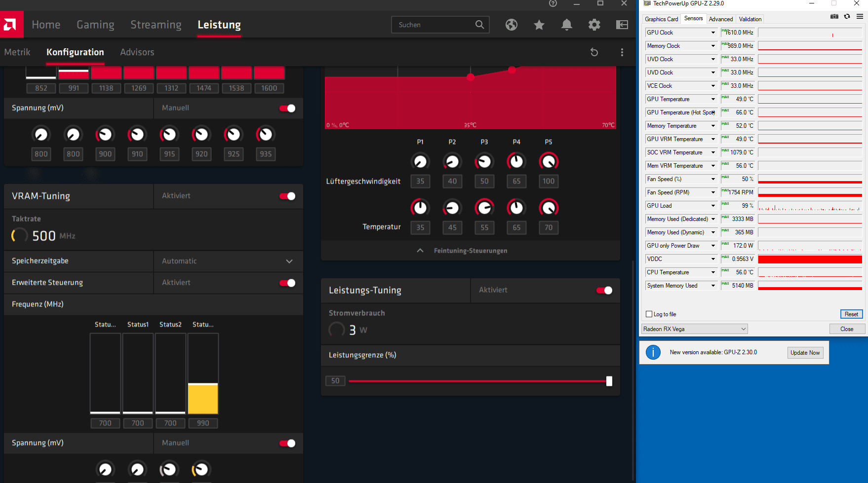The width and height of the screenshot is (868, 483).
Task: Adjust the P5 fan speed dial
Action: pyautogui.click(x=549, y=161)
